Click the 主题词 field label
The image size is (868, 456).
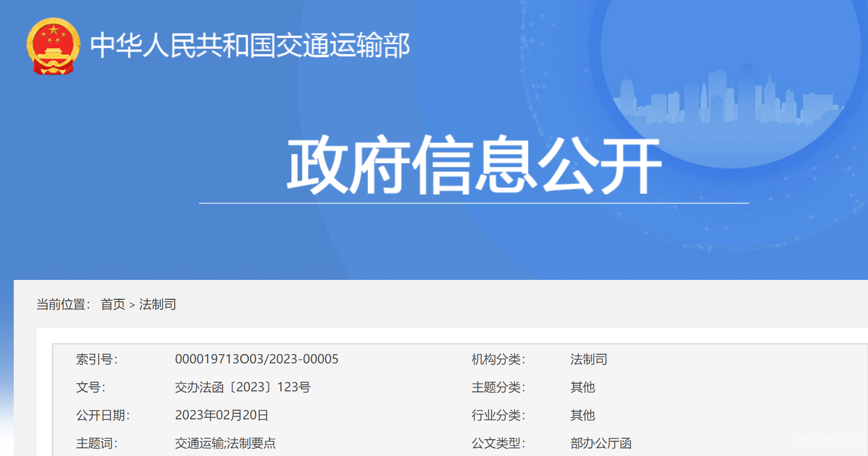[x=97, y=443]
